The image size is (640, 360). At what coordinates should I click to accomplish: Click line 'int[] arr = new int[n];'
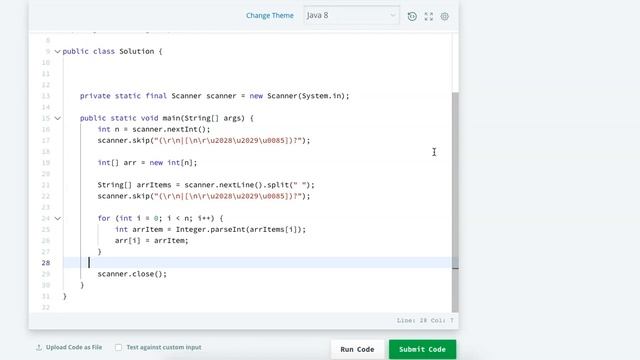point(147,163)
